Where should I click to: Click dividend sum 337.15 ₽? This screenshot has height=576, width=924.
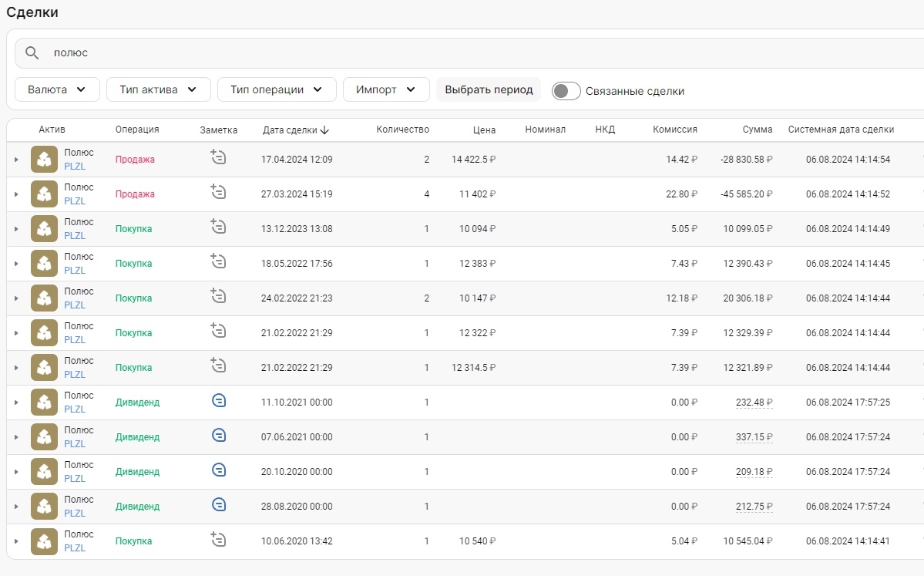(x=754, y=437)
